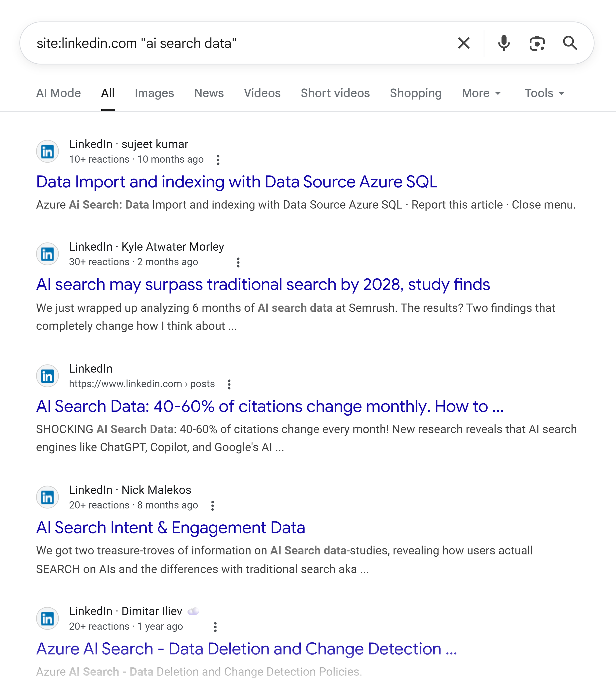Image resolution: width=616 pixels, height=684 pixels.
Task: Switch to the News tab
Action: click(209, 93)
